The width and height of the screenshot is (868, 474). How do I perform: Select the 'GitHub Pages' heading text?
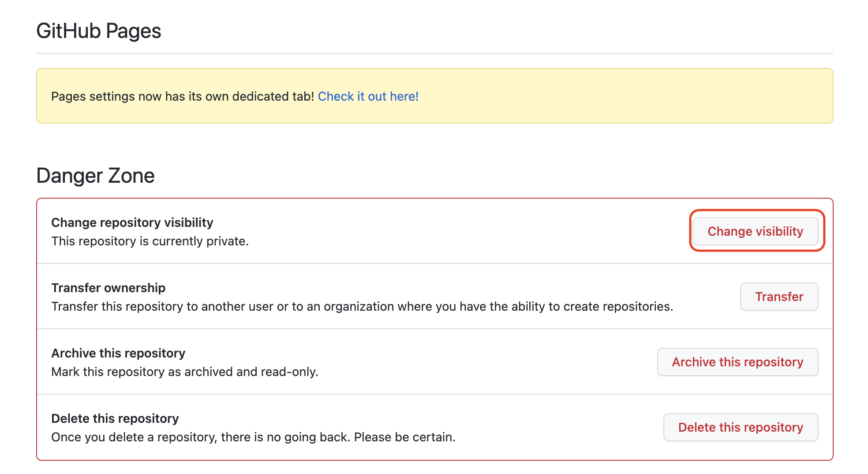click(x=99, y=31)
